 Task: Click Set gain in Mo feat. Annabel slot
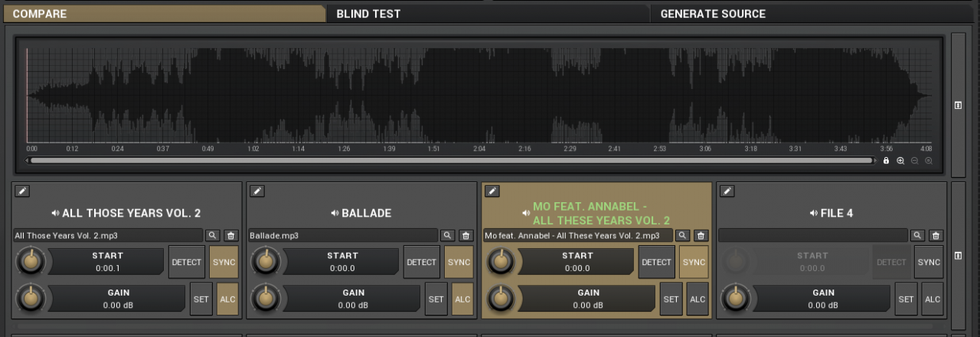click(671, 299)
